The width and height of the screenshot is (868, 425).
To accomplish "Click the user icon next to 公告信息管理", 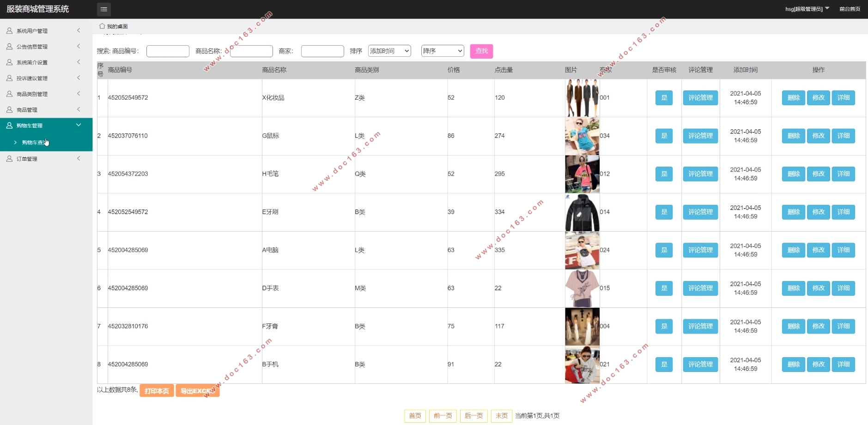I will (x=9, y=47).
